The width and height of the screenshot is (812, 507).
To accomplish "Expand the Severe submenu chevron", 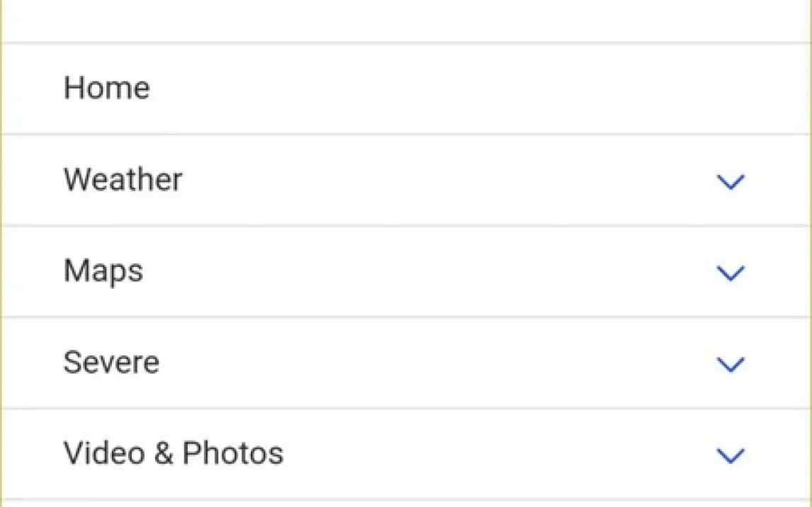I will [730, 365].
